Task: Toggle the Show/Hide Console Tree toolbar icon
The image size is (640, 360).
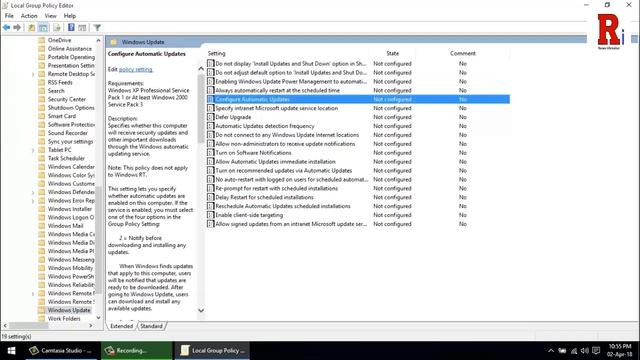Action: pos(43,27)
